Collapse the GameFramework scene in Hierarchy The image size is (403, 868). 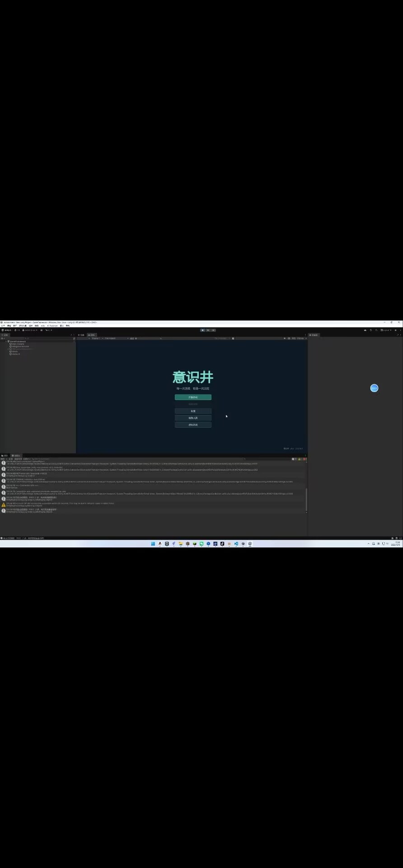(x=6, y=341)
